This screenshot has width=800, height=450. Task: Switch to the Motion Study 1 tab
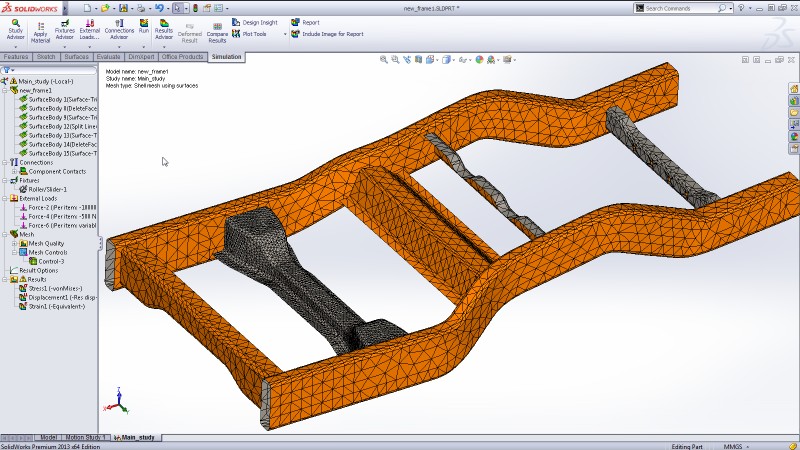(87, 437)
